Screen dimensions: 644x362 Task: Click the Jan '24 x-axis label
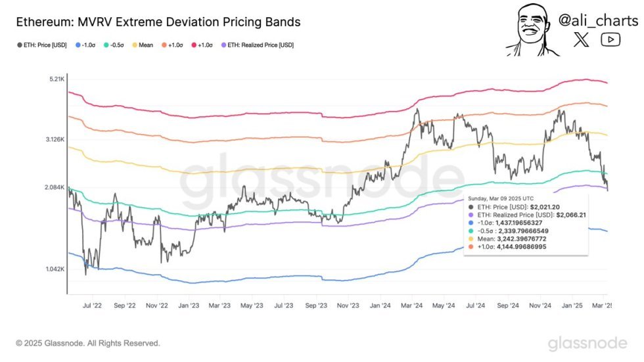tap(380, 305)
